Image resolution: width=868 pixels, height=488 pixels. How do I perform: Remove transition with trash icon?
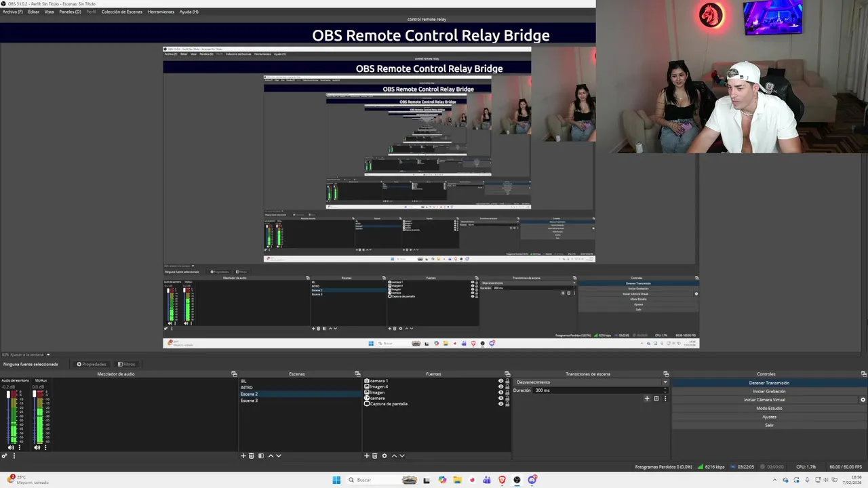656,399
